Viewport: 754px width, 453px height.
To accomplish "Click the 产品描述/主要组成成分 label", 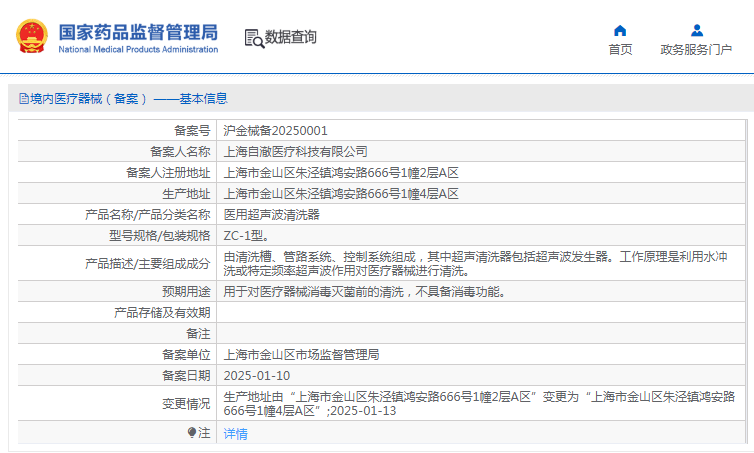I will (148, 264).
